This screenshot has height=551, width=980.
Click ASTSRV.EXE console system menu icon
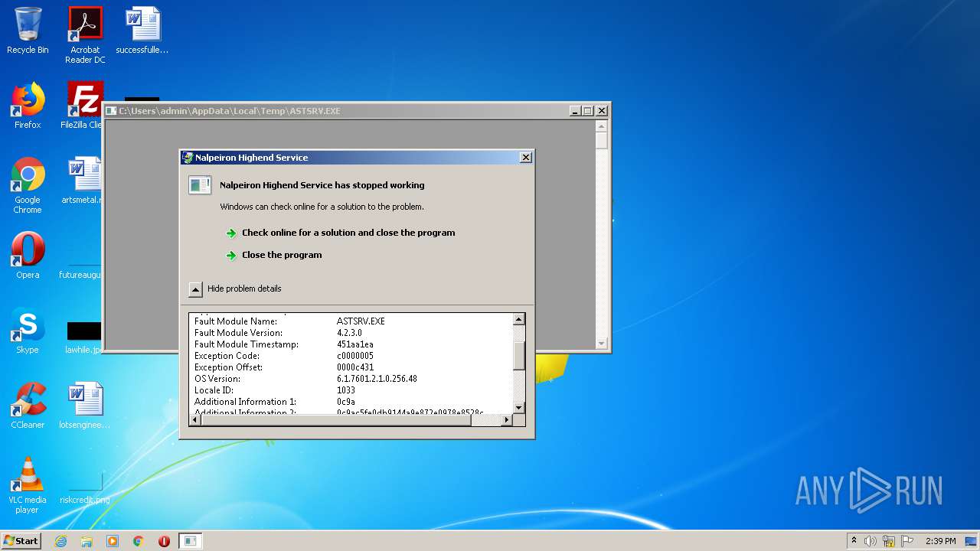[112, 111]
